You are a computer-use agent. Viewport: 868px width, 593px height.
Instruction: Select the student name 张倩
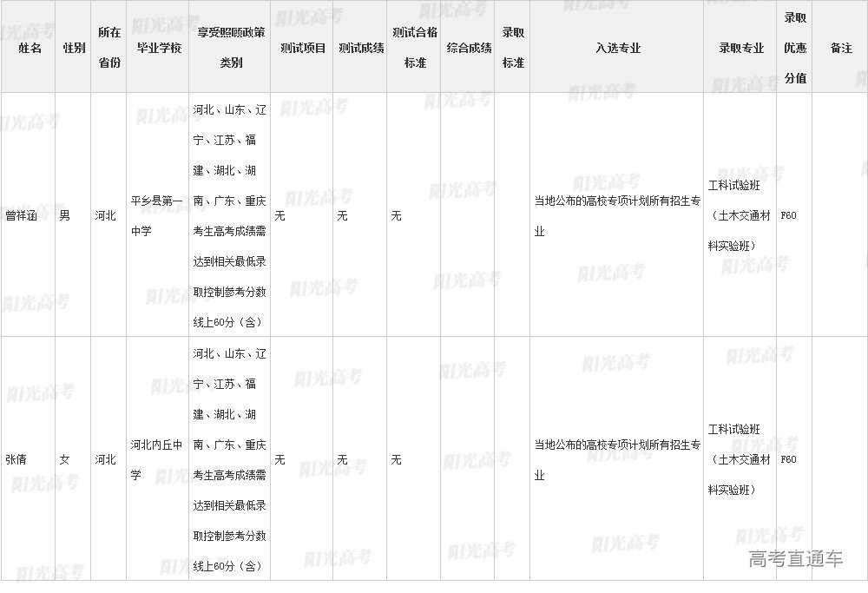(x=16, y=459)
